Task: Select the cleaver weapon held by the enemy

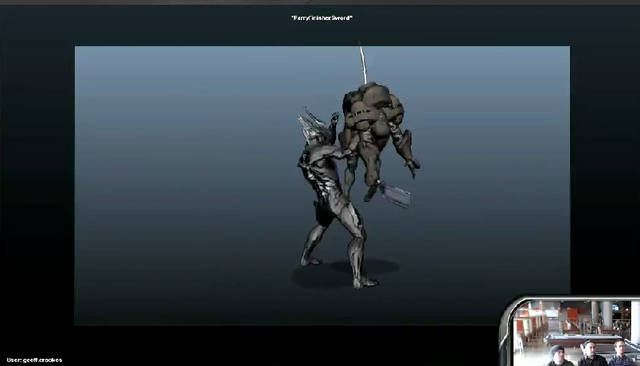Action: 394,194
